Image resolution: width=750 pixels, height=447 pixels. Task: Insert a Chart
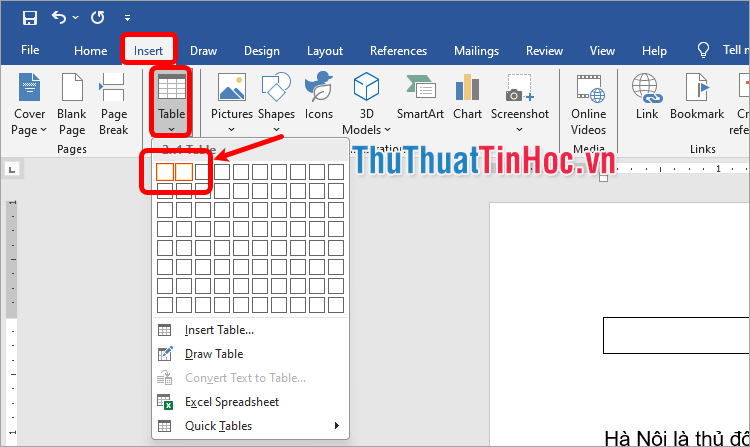click(467, 96)
